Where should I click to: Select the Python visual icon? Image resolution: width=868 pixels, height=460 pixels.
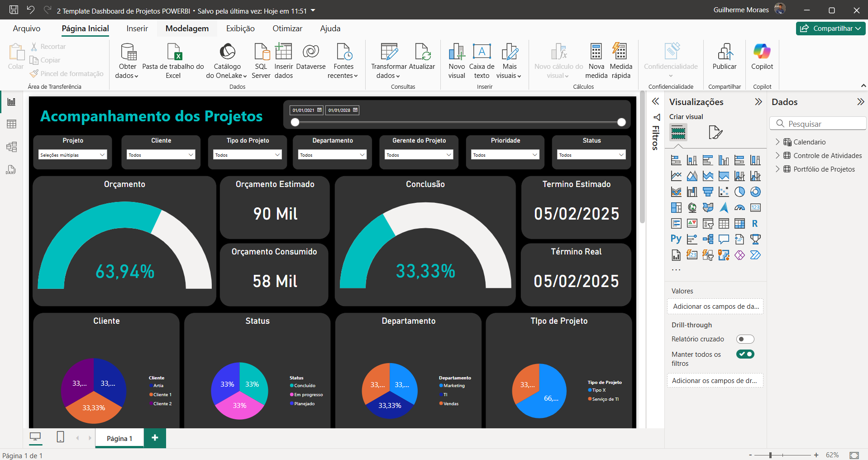676,239
